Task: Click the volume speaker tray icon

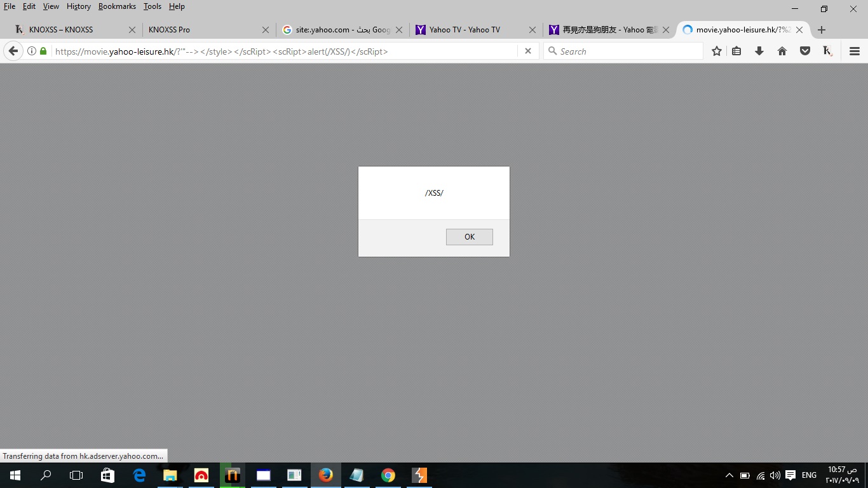Action: (x=775, y=475)
